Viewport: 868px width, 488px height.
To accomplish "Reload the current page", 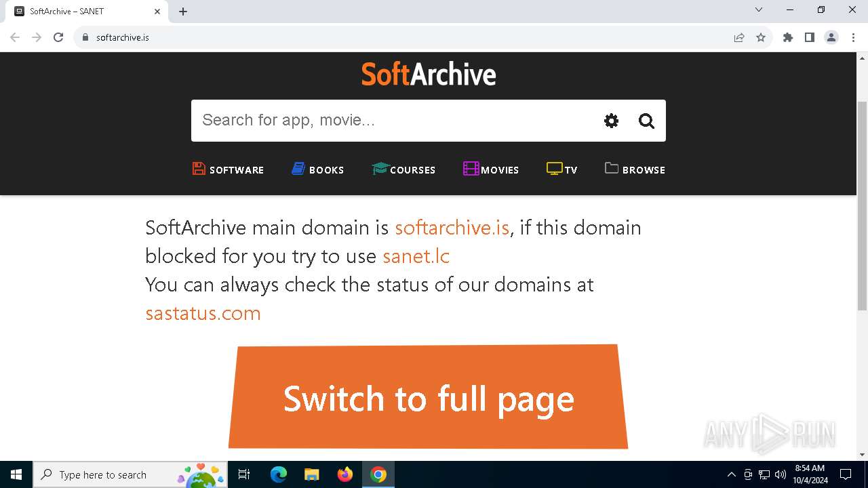I will coord(58,37).
